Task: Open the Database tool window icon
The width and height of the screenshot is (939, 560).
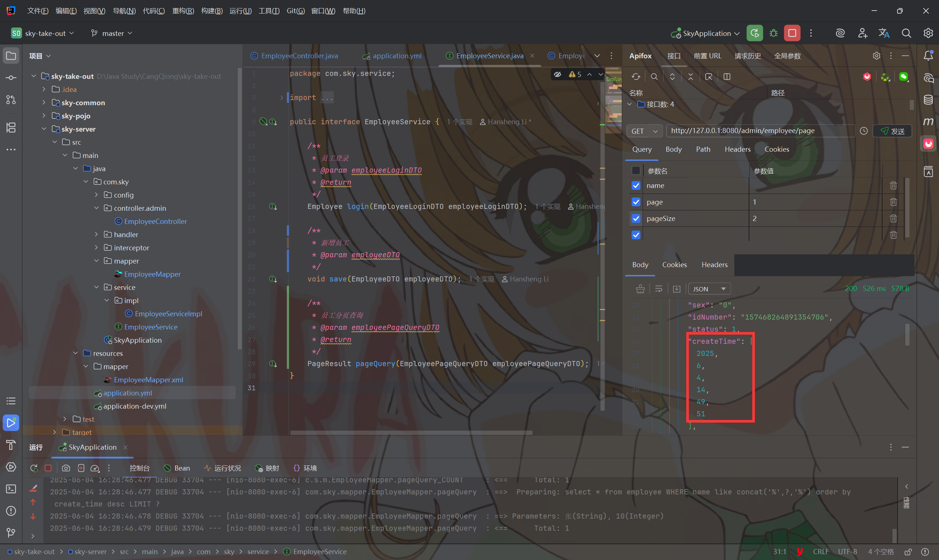Action: (x=928, y=100)
